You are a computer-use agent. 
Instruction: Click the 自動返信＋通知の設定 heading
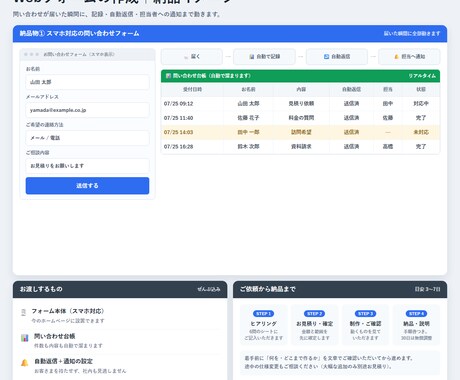(x=63, y=361)
